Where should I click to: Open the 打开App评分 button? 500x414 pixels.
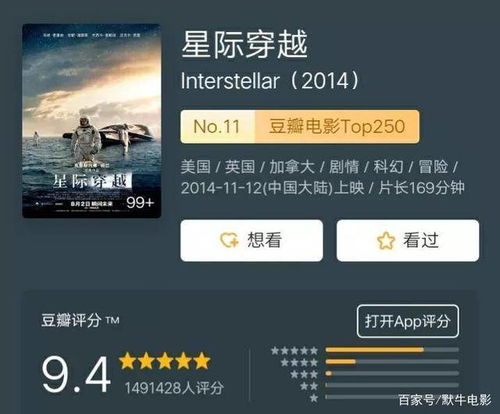[x=408, y=321]
